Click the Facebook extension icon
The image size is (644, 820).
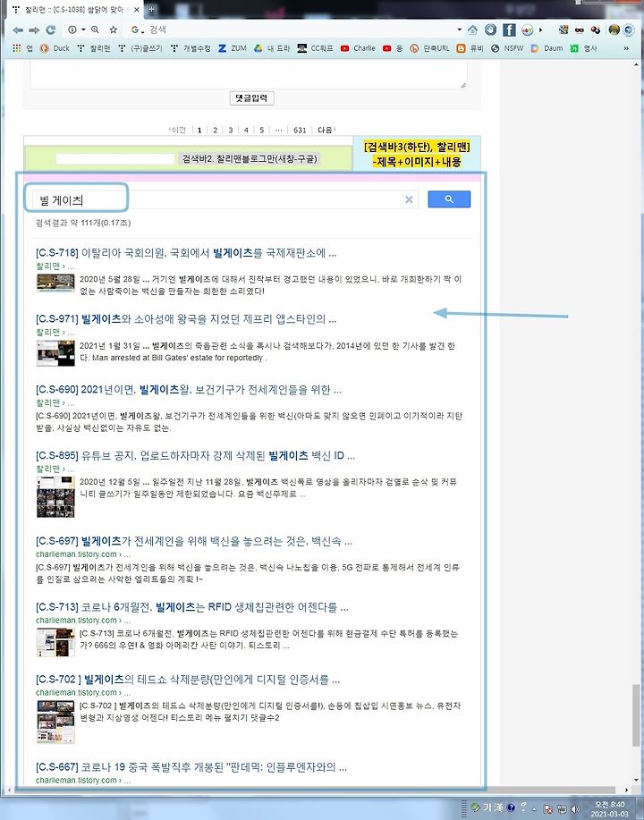tap(509, 30)
